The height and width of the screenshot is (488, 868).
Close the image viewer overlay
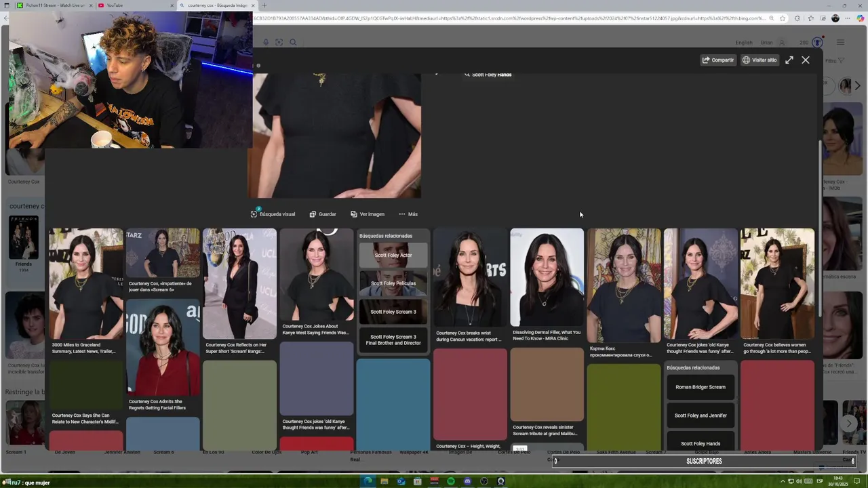pyautogui.click(x=806, y=60)
